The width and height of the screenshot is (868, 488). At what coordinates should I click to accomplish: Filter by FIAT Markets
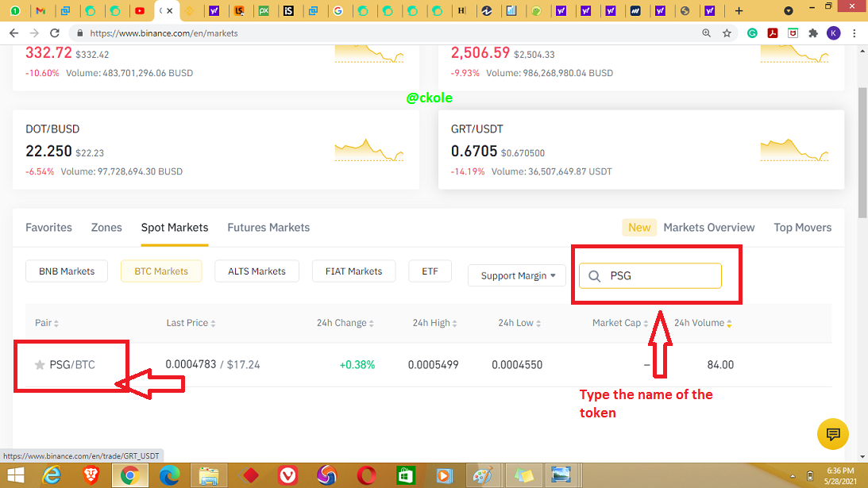[353, 271]
